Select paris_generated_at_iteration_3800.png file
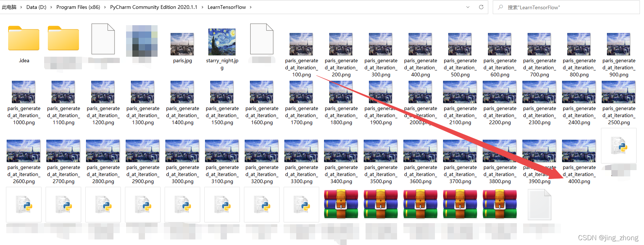This screenshot has width=644, height=245. pyautogui.click(x=500, y=162)
